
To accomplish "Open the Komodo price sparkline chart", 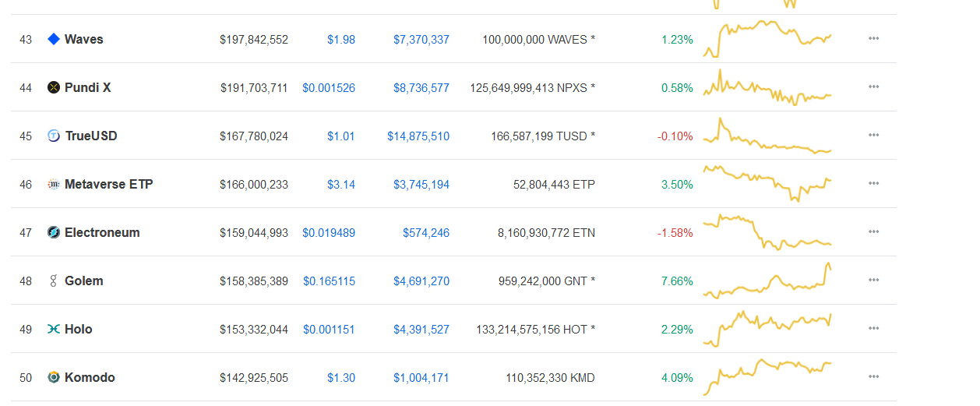I will (x=767, y=377).
